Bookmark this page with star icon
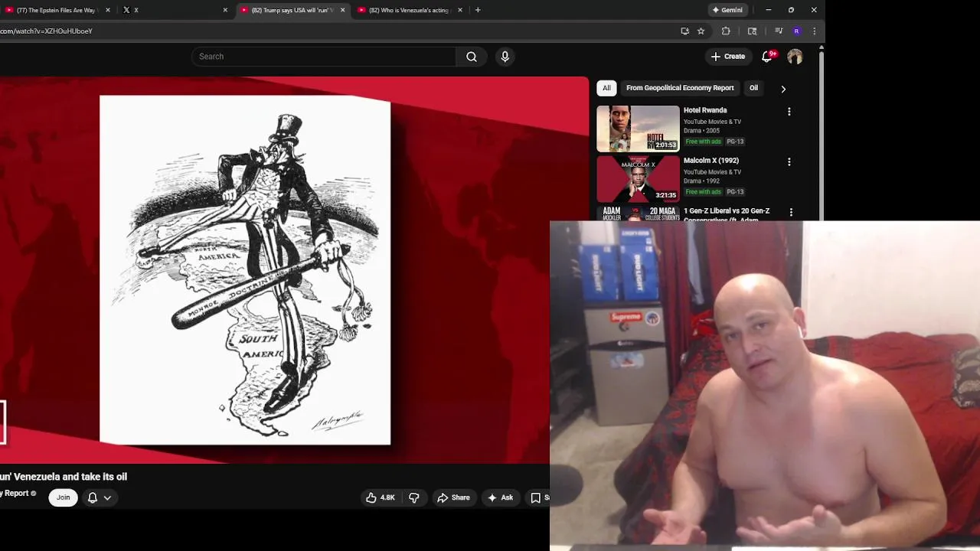Viewport: 980px width, 551px height. [701, 31]
